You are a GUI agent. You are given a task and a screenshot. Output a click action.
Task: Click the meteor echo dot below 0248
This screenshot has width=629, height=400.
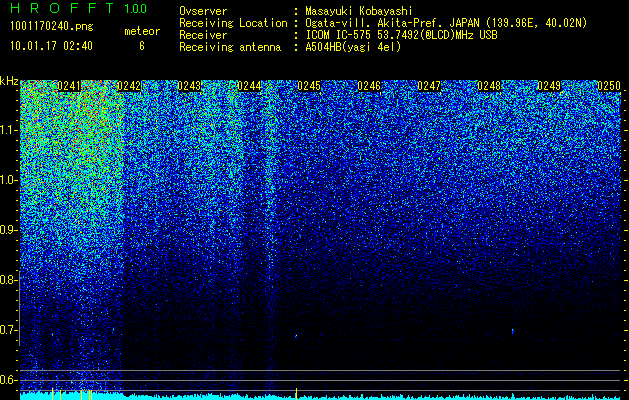point(513,331)
